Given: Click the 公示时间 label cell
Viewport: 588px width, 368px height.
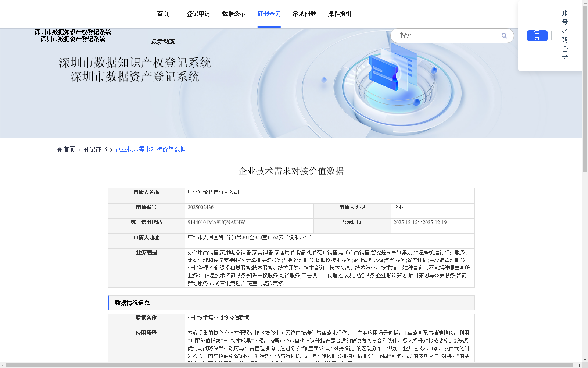Looking at the screenshot, I should [352, 226].
